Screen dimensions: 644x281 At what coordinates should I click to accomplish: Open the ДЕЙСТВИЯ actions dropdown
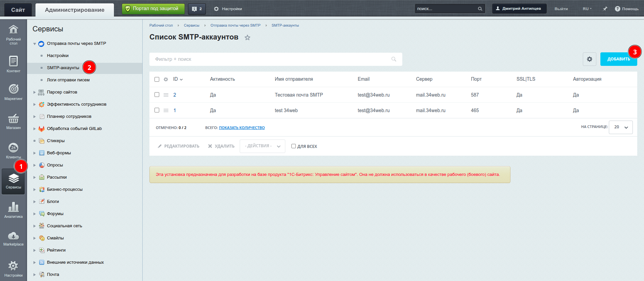[262, 146]
